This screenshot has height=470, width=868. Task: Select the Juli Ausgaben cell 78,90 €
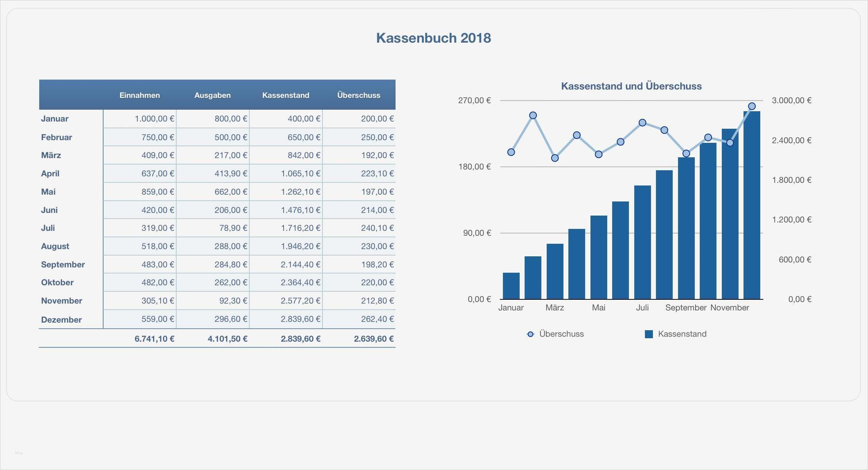(x=233, y=228)
